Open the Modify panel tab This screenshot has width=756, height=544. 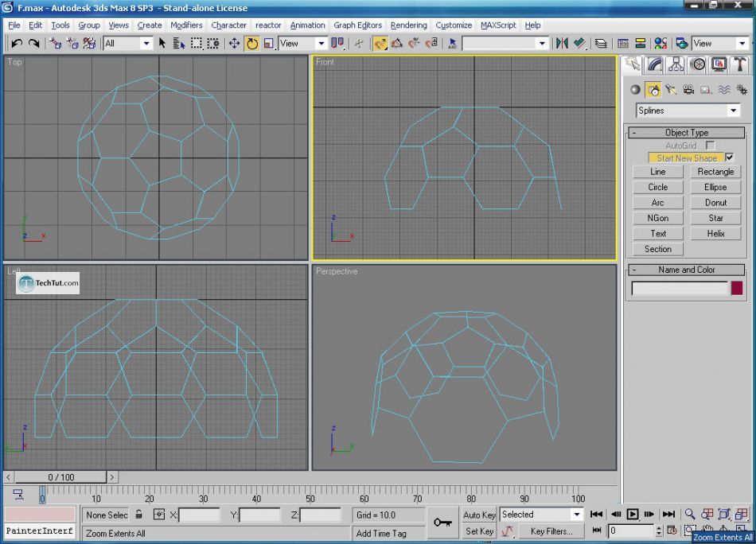point(654,64)
